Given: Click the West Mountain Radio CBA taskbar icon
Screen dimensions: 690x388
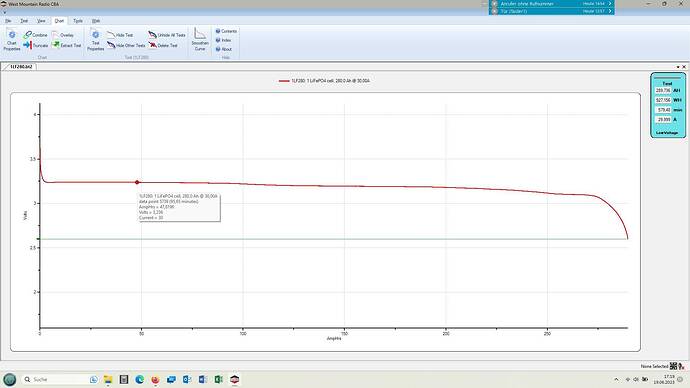Looking at the screenshot, I should pyautogui.click(x=235, y=379).
